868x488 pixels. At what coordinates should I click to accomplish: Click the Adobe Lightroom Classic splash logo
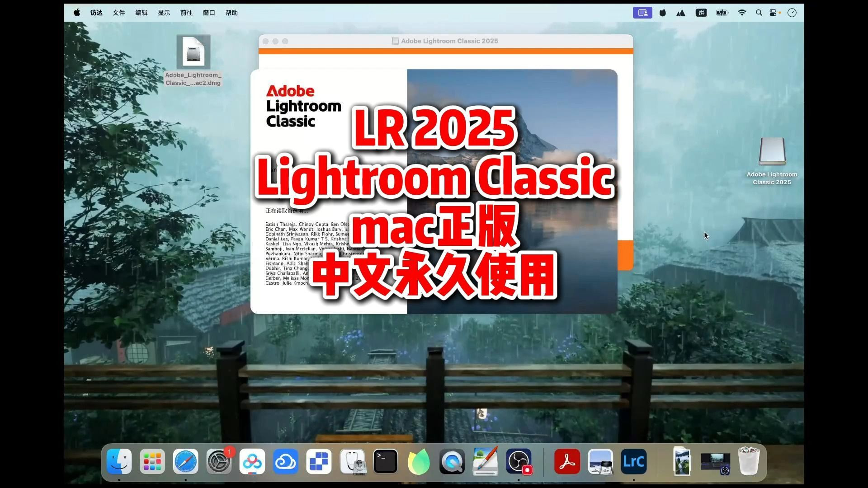click(x=303, y=106)
